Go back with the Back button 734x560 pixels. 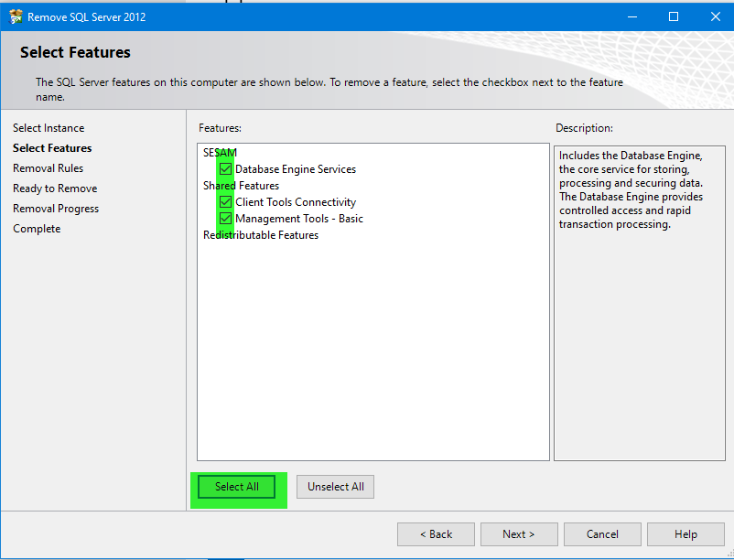[436, 534]
